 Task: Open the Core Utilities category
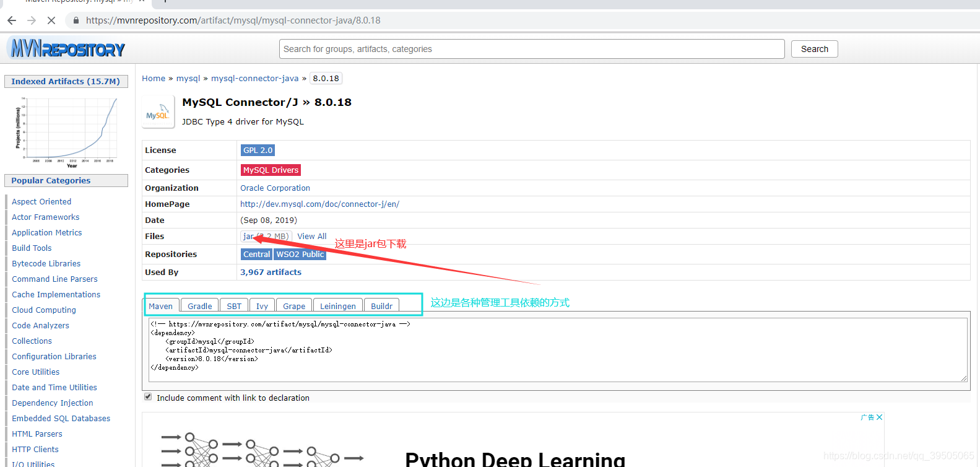coord(36,372)
